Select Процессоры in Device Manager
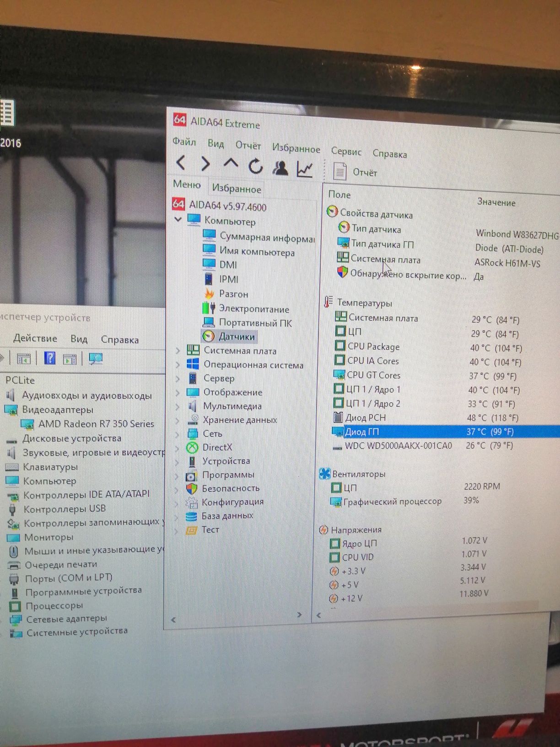The width and height of the screenshot is (560, 747). 54,606
